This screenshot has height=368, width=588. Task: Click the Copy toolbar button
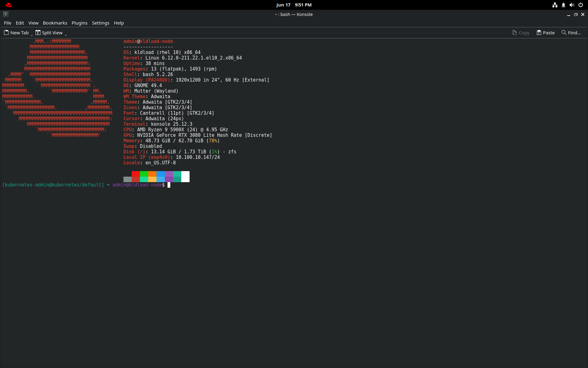pyautogui.click(x=521, y=33)
